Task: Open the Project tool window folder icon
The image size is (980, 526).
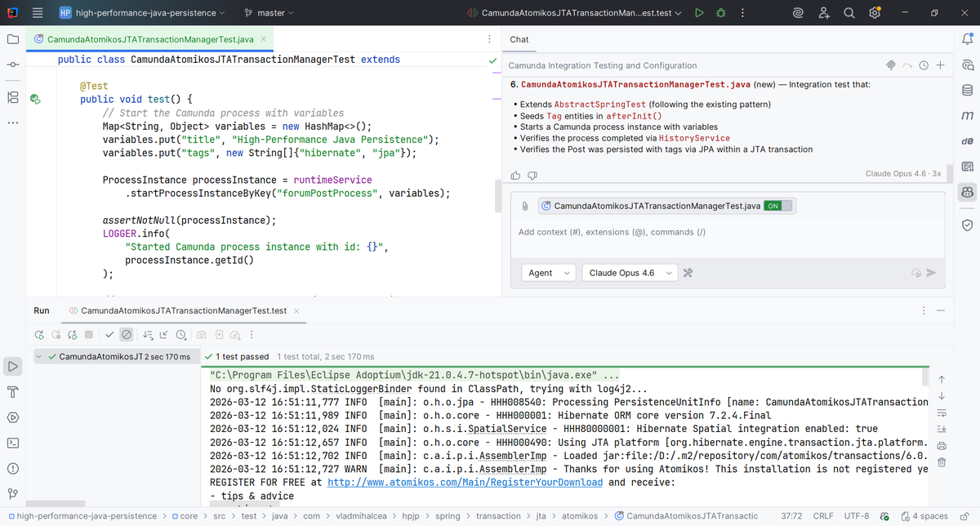Action: coord(12,39)
